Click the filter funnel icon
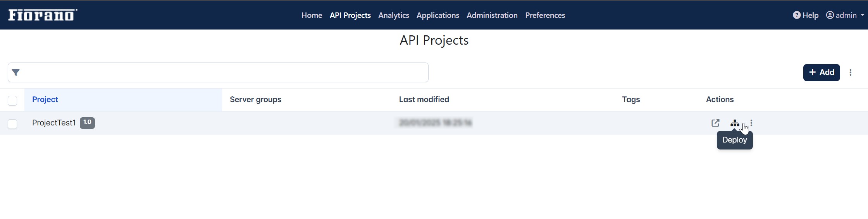The width and height of the screenshot is (868, 219). coord(16,72)
